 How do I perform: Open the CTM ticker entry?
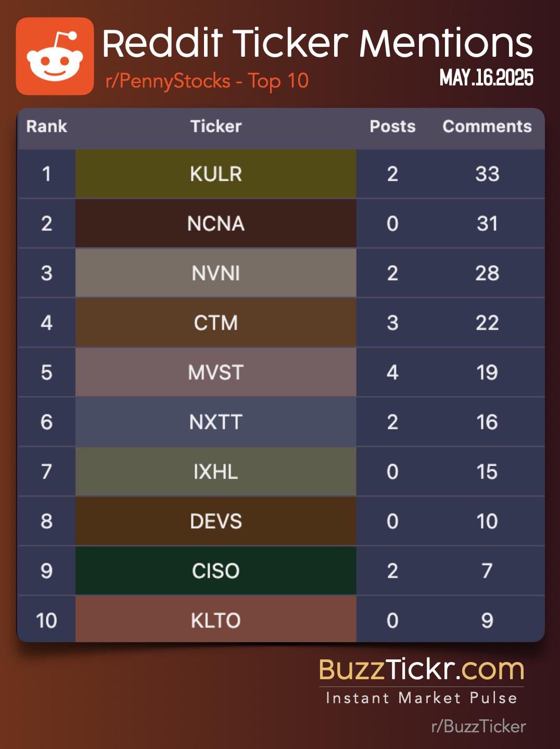[x=216, y=322]
